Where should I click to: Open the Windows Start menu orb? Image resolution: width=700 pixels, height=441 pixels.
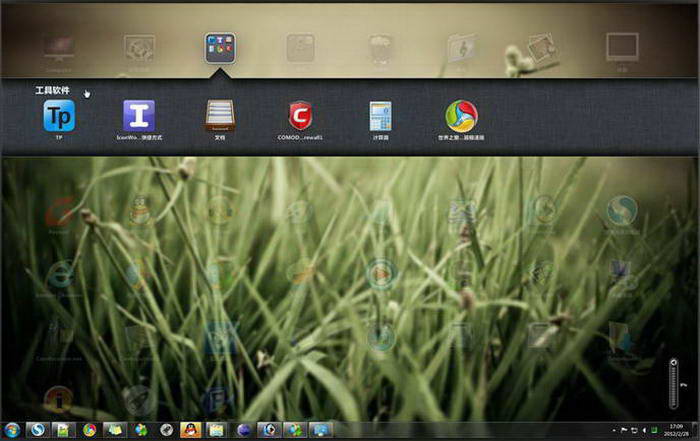[12, 430]
